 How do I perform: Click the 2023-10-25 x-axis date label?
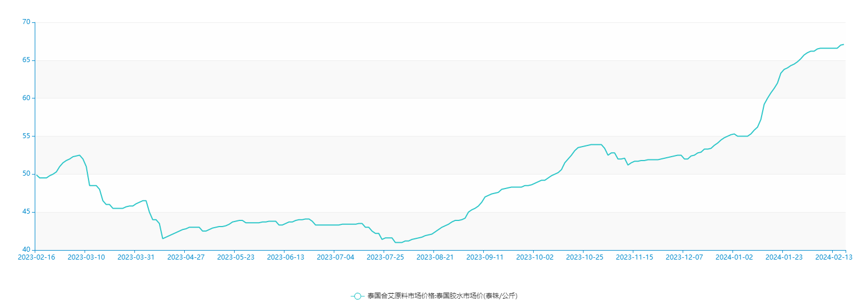(x=585, y=257)
